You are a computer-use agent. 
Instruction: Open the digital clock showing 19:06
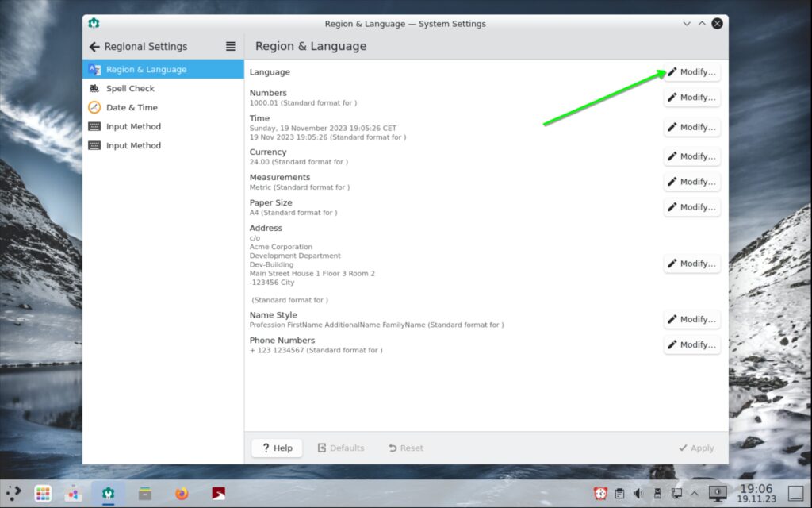click(x=756, y=493)
